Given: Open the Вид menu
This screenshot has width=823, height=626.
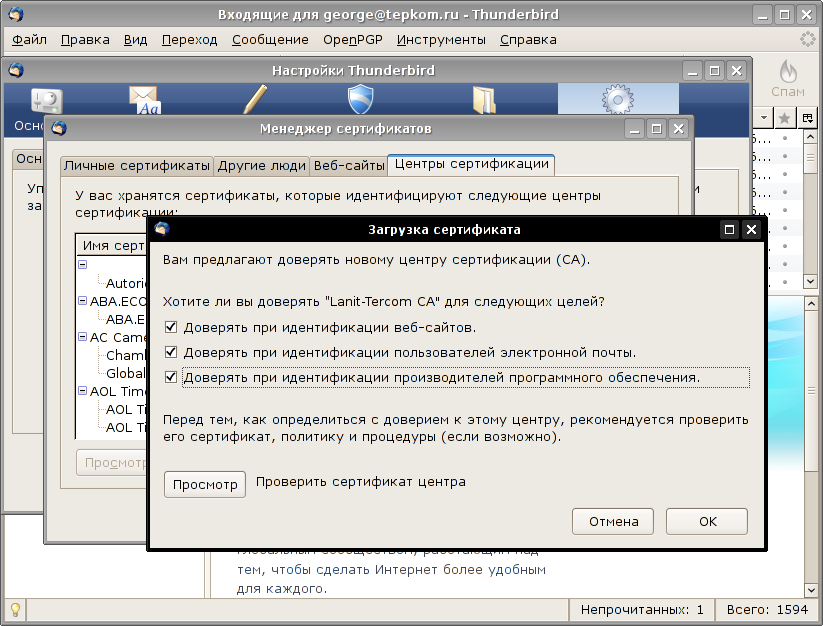Looking at the screenshot, I should coord(135,40).
